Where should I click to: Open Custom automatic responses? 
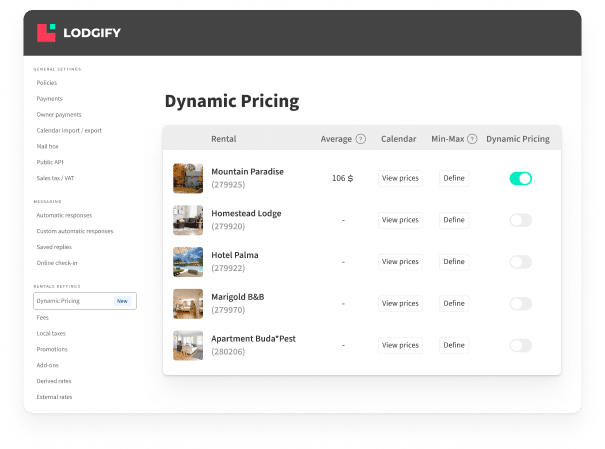[x=75, y=231]
